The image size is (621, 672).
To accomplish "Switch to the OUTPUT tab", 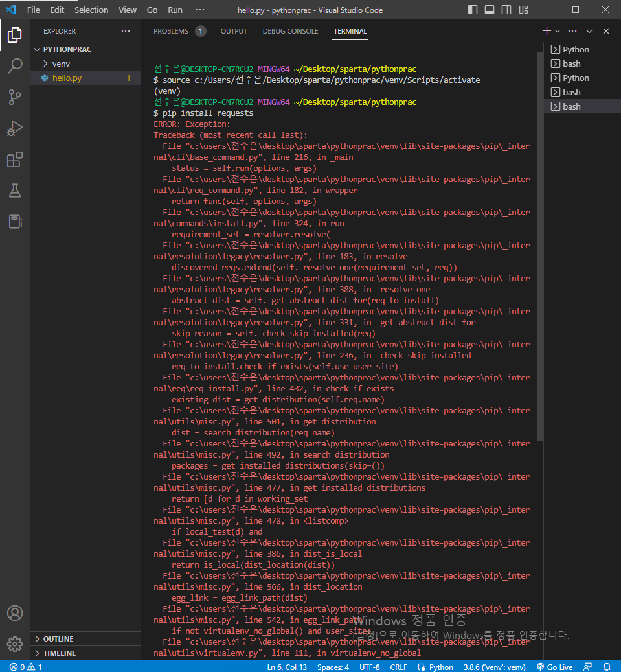I will (234, 31).
